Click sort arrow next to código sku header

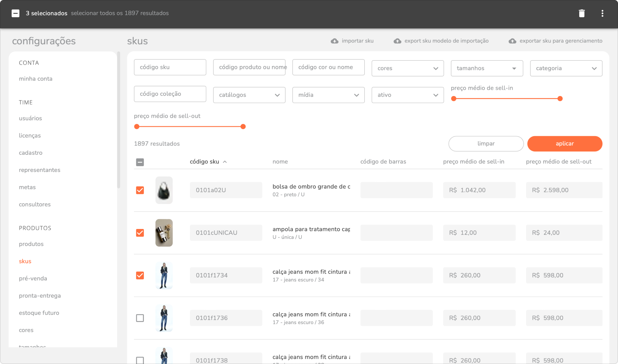[225, 162]
